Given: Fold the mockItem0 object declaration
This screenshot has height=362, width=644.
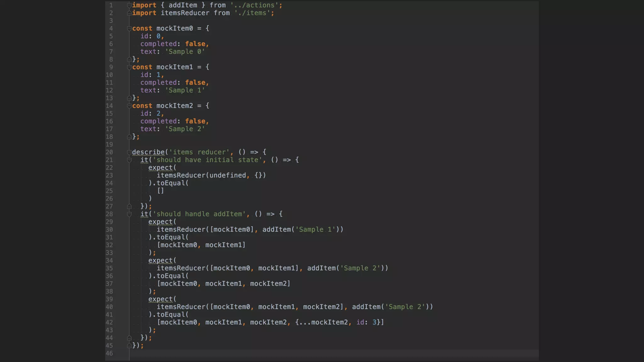Looking at the screenshot, I should tap(129, 29).
